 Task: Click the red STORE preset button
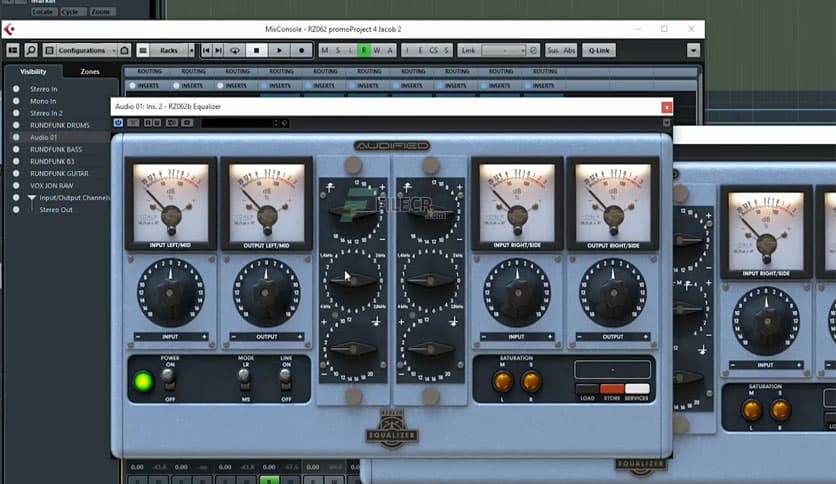pos(612,389)
